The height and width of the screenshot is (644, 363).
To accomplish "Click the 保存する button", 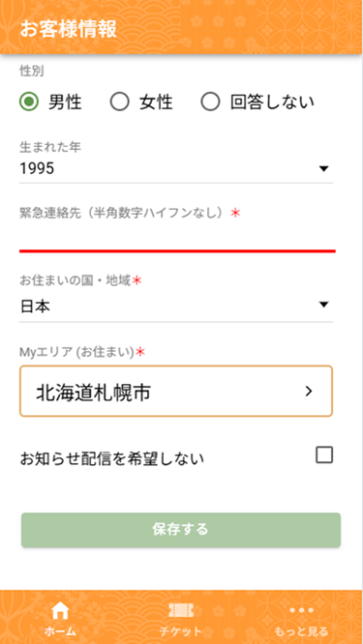I will [181, 530].
